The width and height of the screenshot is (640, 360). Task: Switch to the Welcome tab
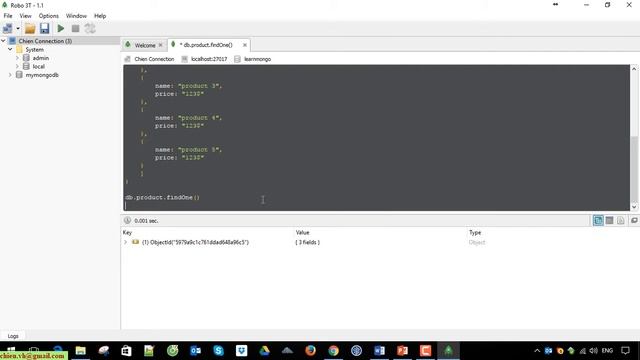pyautogui.click(x=144, y=45)
